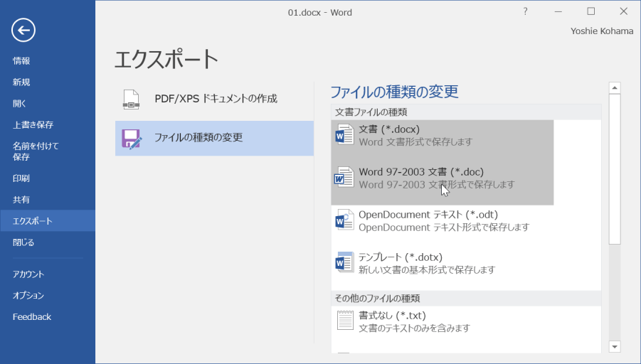Open the 情報 page in sidebar
This screenshot has width=641, height=364.
48,61
